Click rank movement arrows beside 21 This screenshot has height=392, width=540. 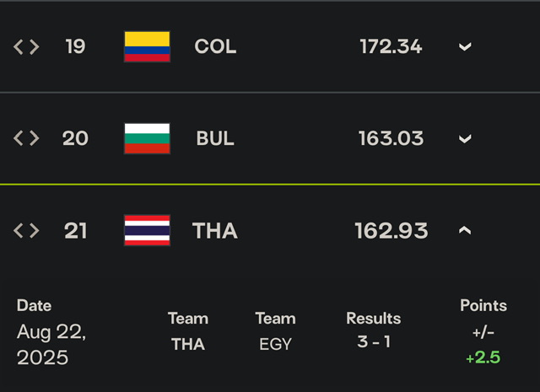(x=26, y=230)
